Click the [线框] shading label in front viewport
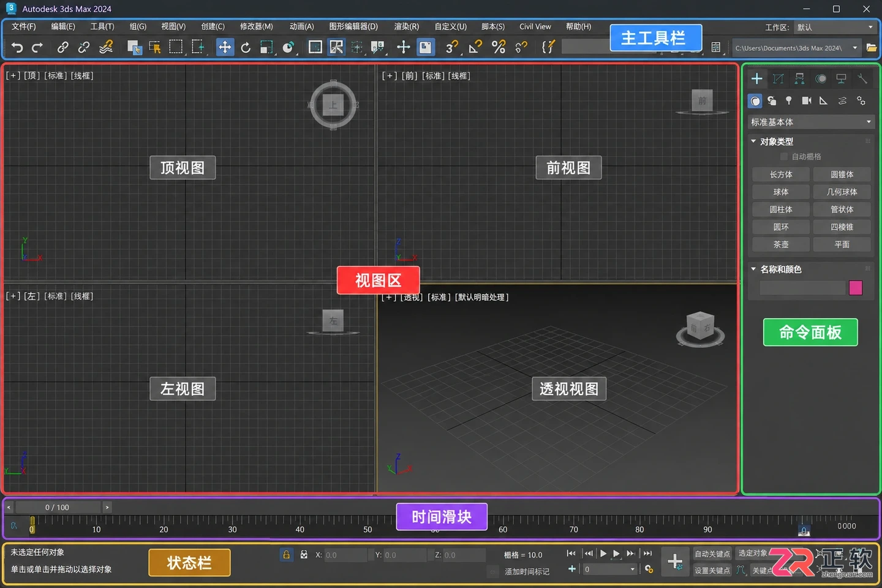 (459, 76)
